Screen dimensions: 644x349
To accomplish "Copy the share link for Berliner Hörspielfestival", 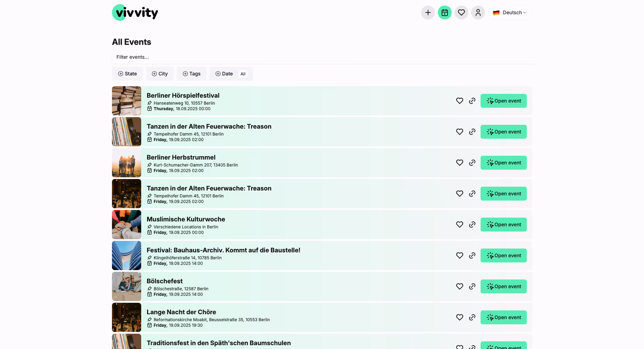I will click(472, 101).
